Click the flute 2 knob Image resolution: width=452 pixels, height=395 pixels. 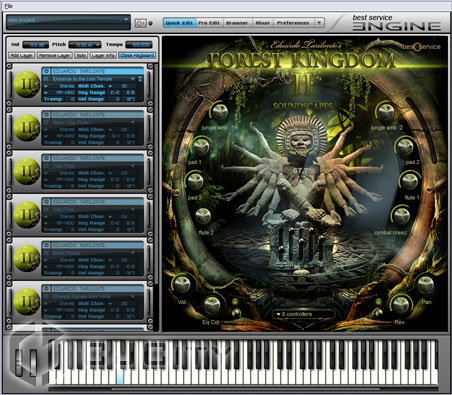tap(203, 216)
